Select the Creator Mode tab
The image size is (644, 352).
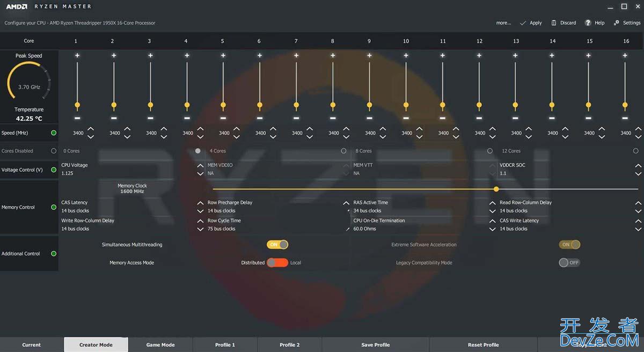pos(96,344)
